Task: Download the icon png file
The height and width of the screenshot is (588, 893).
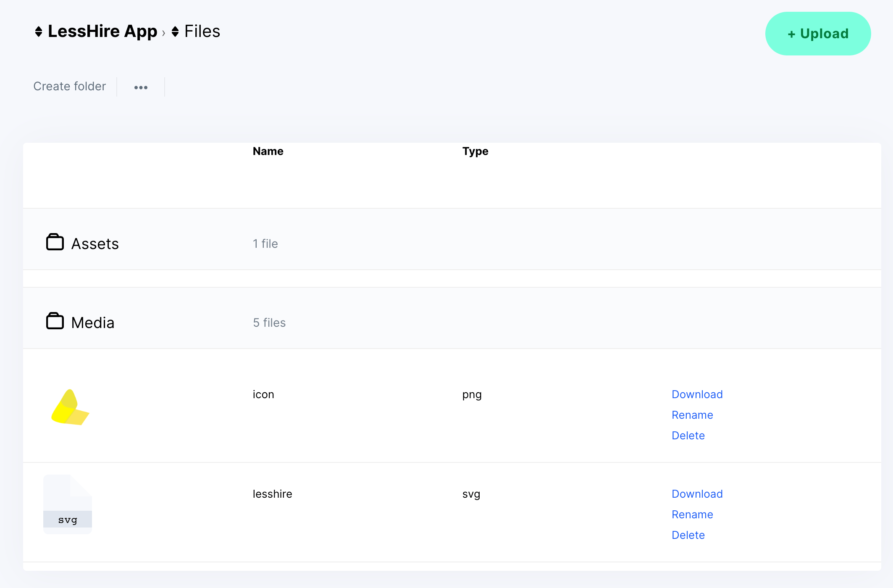Action: pos(697,394)
